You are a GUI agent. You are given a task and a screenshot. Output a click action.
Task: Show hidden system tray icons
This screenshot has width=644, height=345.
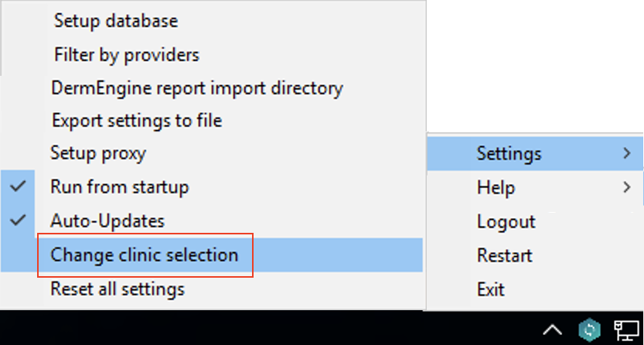coord(552,330)
